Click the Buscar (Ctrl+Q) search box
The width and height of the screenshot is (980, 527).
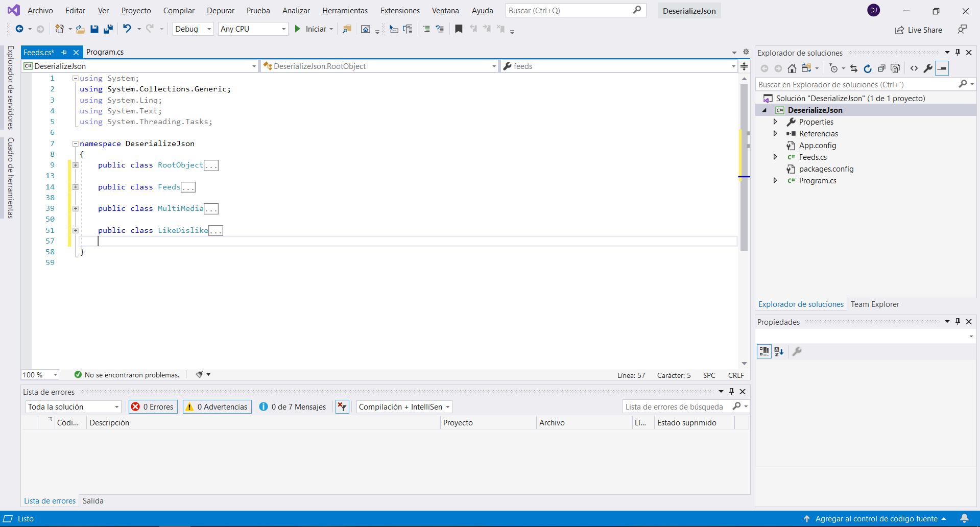569,11
